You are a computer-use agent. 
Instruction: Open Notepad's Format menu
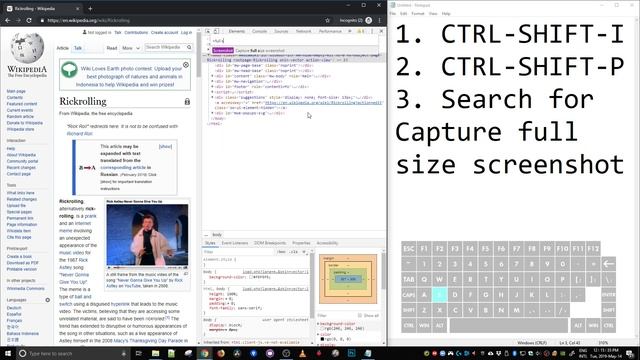(x=418, y=13)
